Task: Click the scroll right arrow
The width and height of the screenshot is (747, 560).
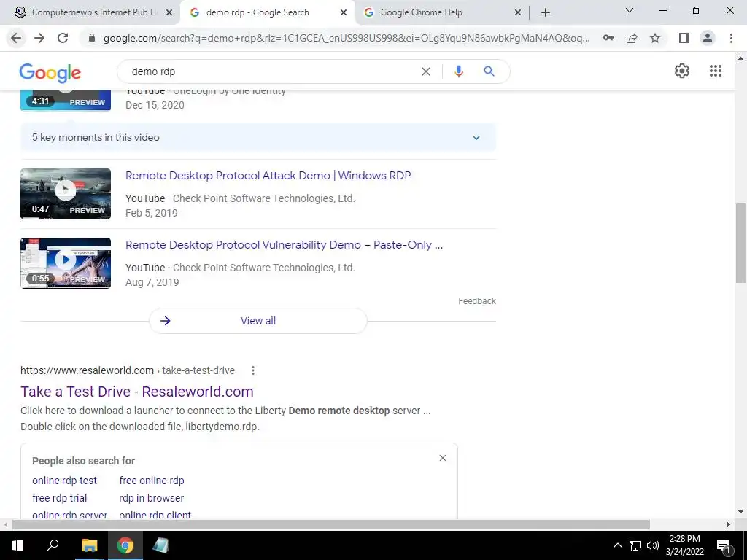Action: pyautogui.click(x=729, y=525)
